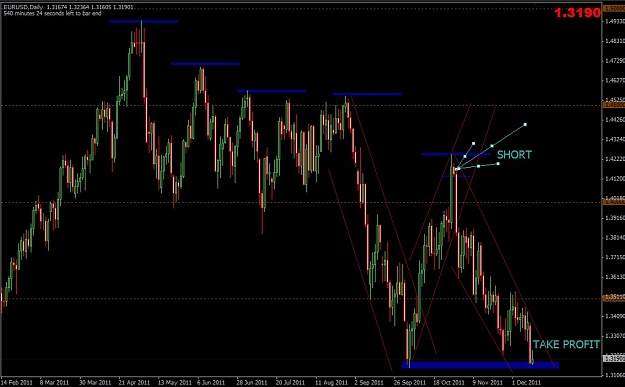The height and width of the screenshot is (387, 625).
Task: Select the SHORT text label on chart
Action: coord(514,155)
